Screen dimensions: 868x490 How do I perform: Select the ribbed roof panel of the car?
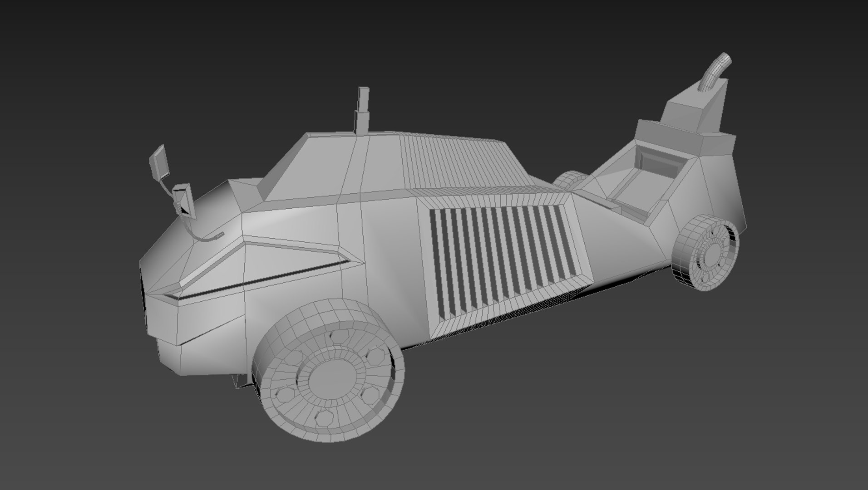(x=468, y=160)
